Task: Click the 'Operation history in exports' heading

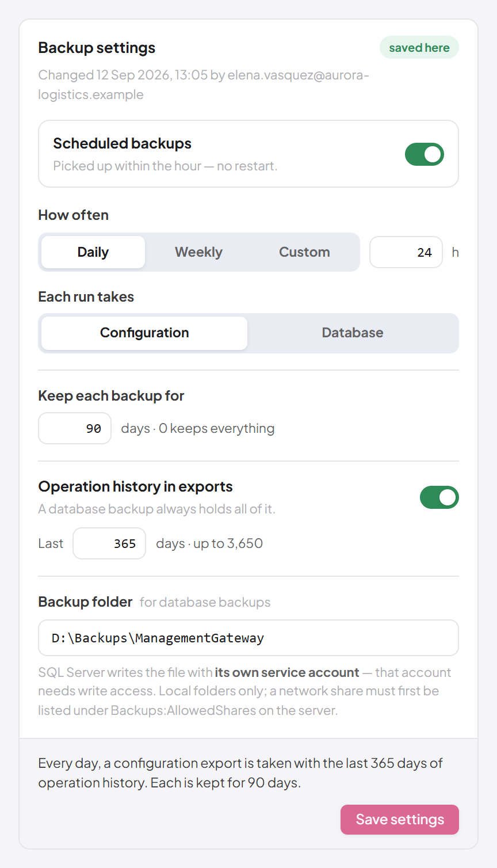Action: click(x=135, y=486)
